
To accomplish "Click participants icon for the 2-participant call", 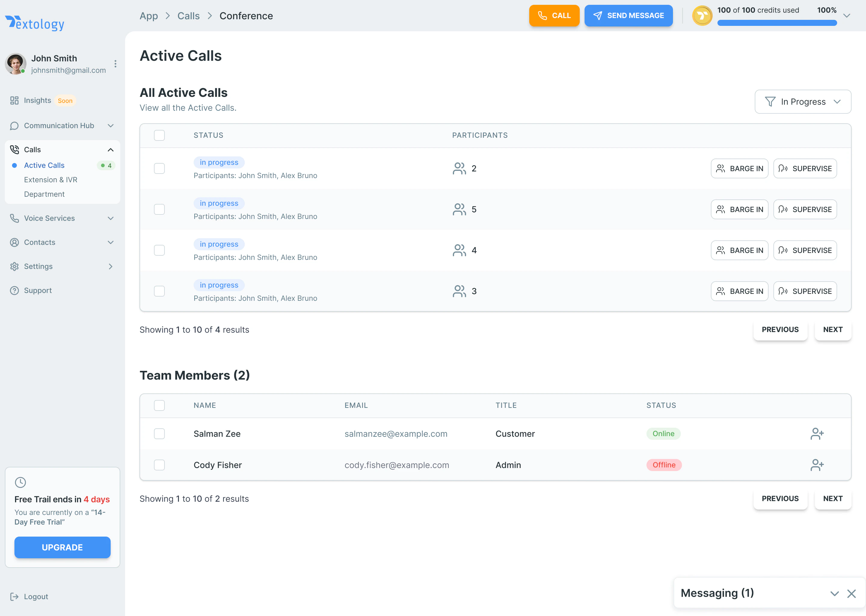I will [x=459, y=168].
